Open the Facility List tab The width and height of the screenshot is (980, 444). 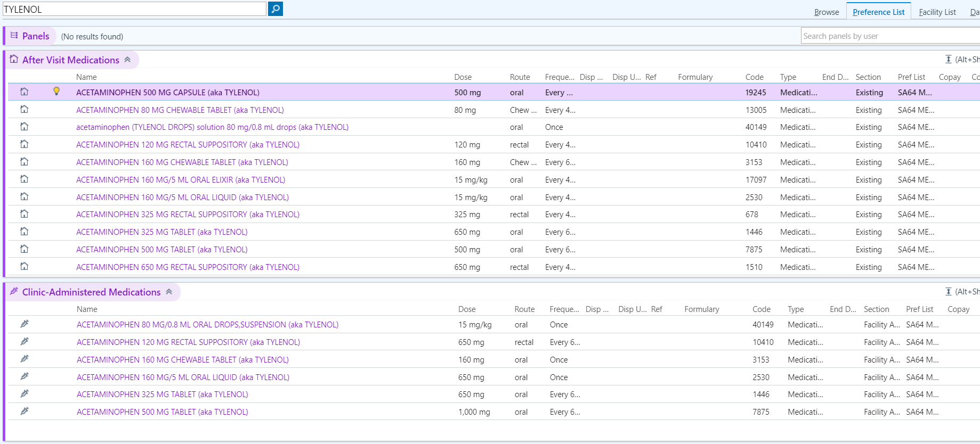(x=937, y=12)
